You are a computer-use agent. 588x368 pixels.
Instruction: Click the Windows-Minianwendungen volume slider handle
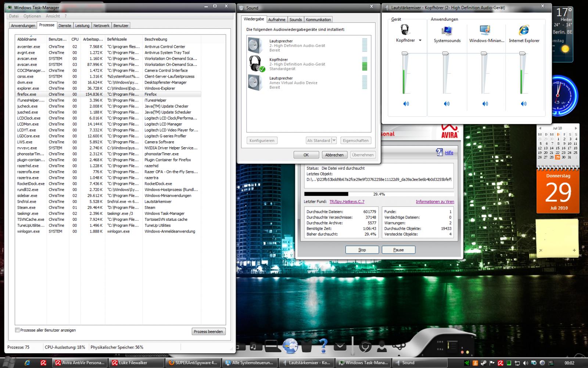(484, 54)
